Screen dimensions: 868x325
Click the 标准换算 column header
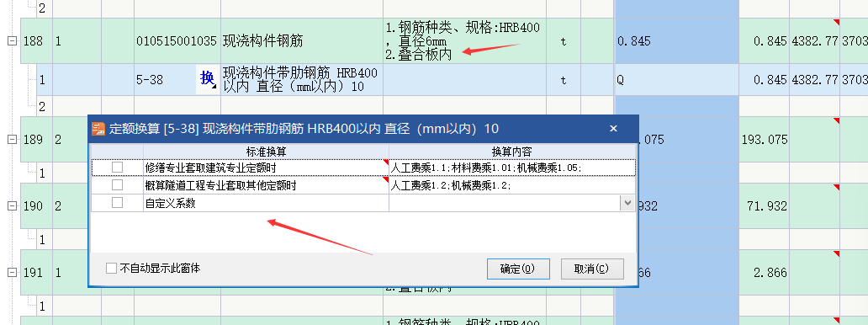(x=267, y=152)
